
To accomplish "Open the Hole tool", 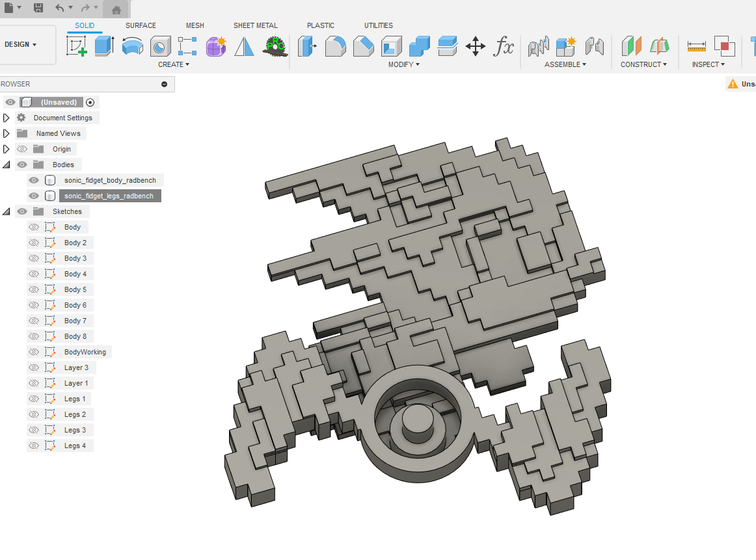I will (160, 46).
